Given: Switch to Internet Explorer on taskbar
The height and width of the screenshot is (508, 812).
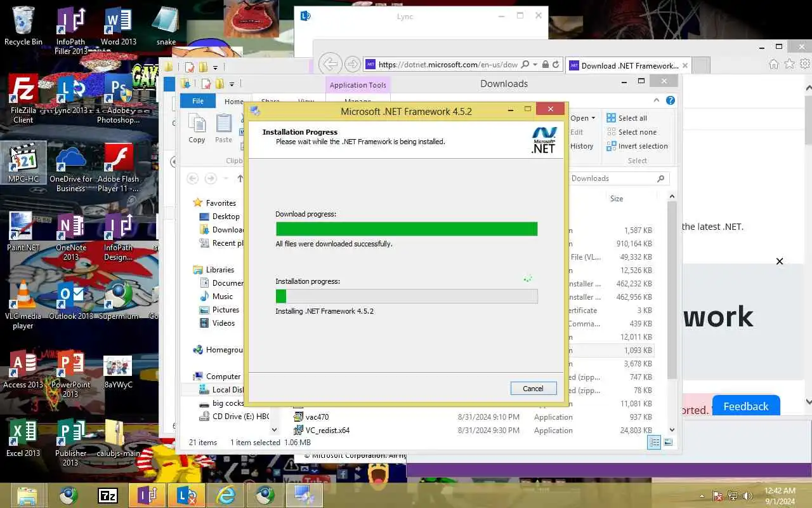Looking at the screenshot, I should (225, 495).
